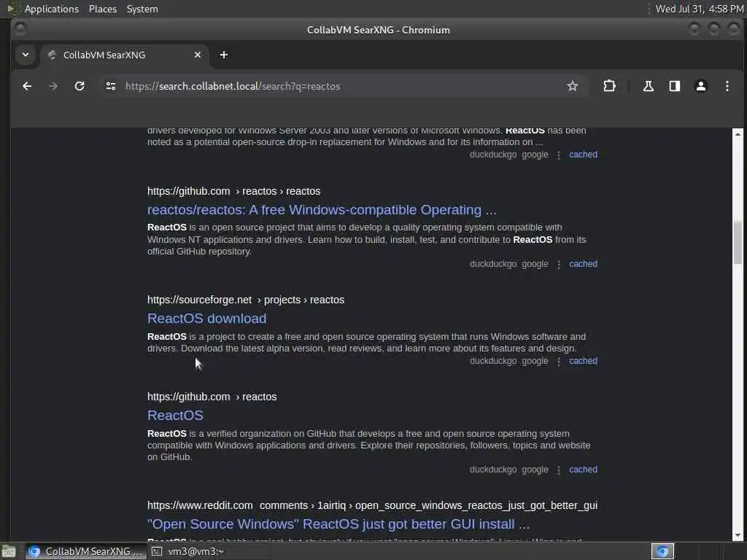The image size is (747, 560).
Task: Expand options dots for ReactOS download result
Action: tap(559, 362)
